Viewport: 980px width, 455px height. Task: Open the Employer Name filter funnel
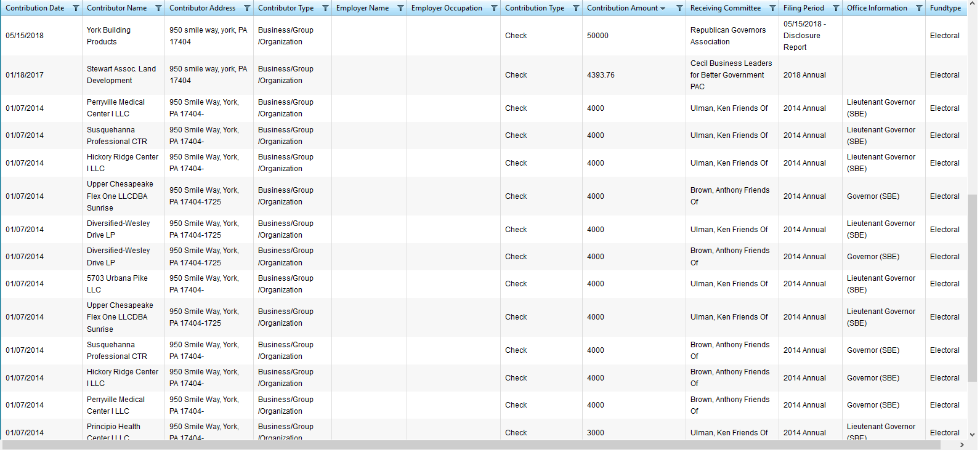[x=400, y=8]
